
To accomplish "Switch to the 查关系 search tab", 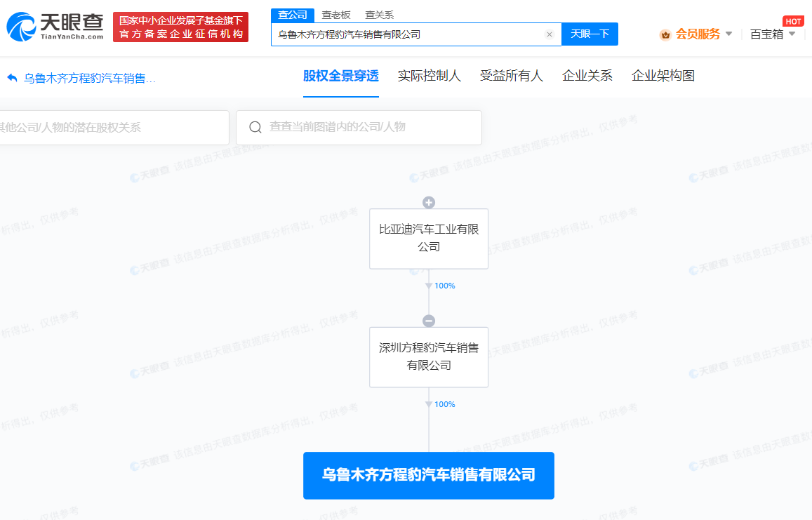I will (x=379, y=15).
